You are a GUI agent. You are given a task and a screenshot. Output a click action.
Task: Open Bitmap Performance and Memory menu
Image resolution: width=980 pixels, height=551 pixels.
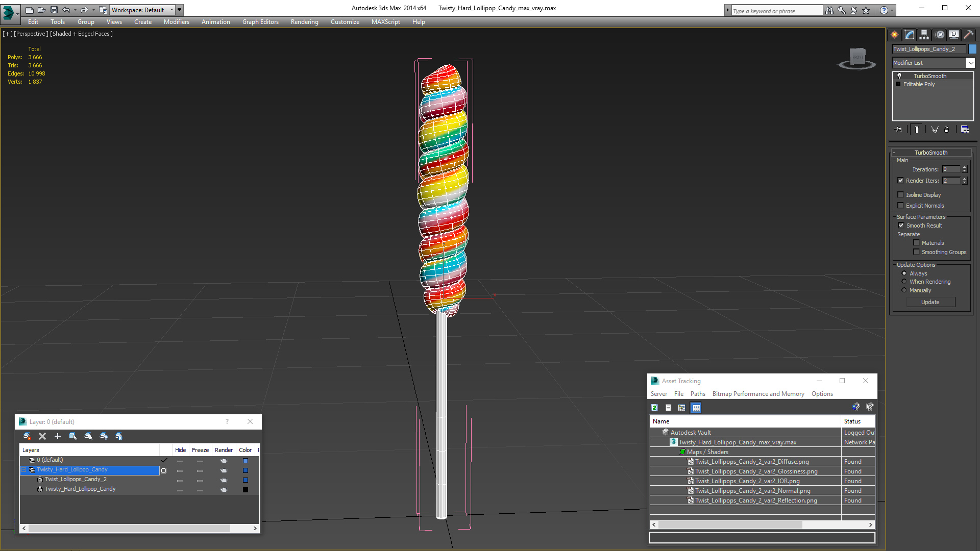pos(758,393)
